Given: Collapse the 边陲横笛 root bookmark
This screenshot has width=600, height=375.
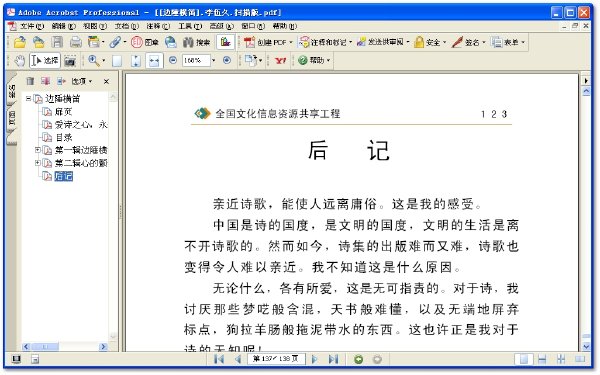Looking at the screenshot, I should point(28,98).
